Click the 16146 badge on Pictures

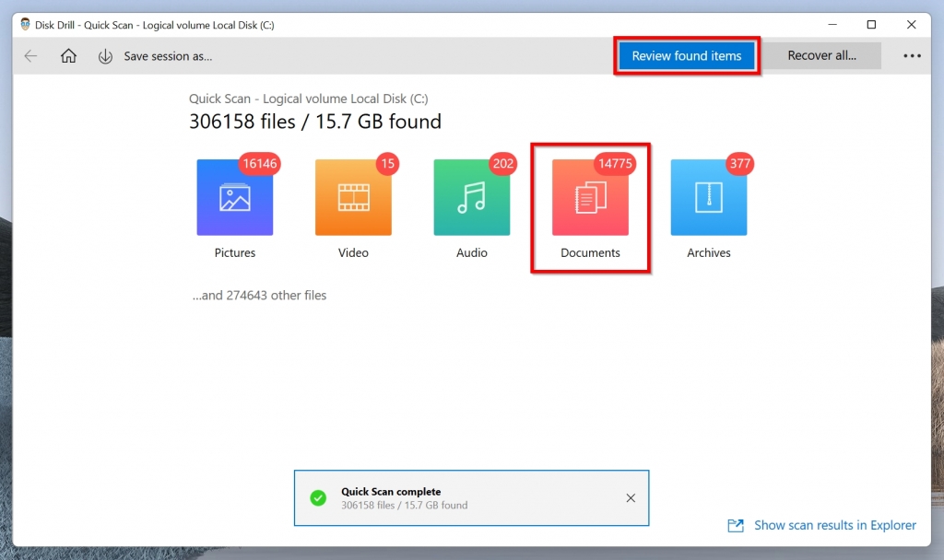pos(260,164)
